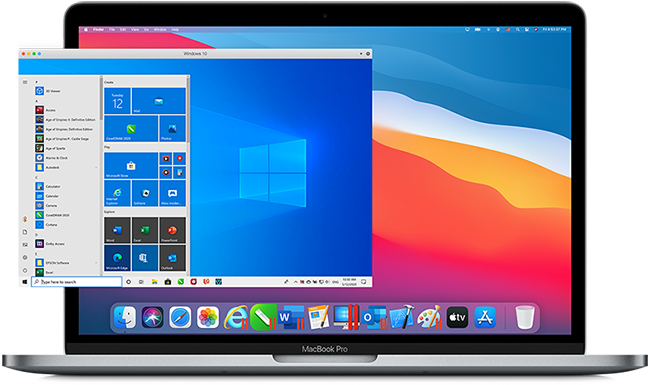The height and width of the screenshot is (385, 650).
Task: Open Cortana from the app list
Action: pos(66,225)
